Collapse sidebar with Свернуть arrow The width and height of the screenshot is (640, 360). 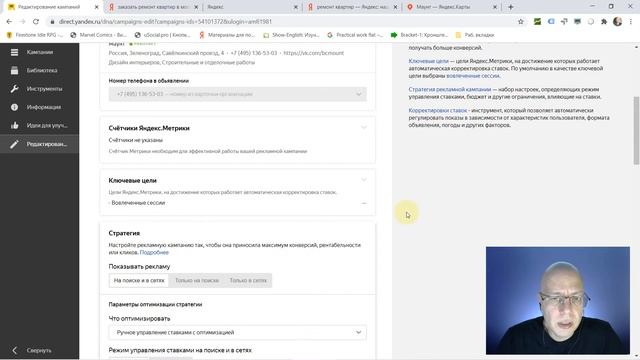point(33,350)
